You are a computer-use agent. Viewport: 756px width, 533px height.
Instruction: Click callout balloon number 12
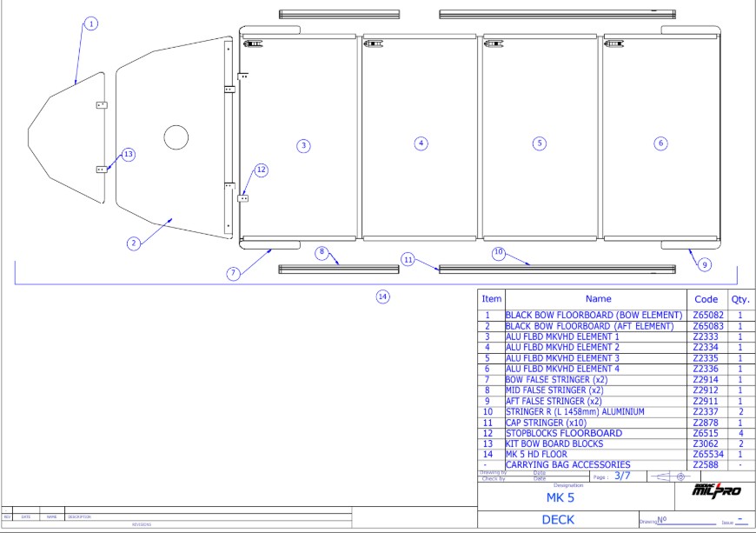[x=261, y=170]
